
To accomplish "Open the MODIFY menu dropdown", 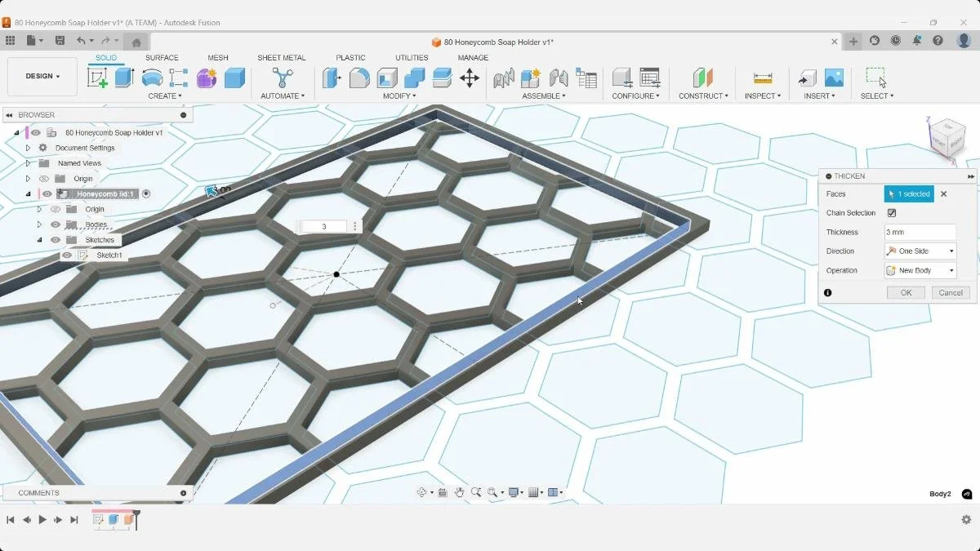I will tap(399, 96).
